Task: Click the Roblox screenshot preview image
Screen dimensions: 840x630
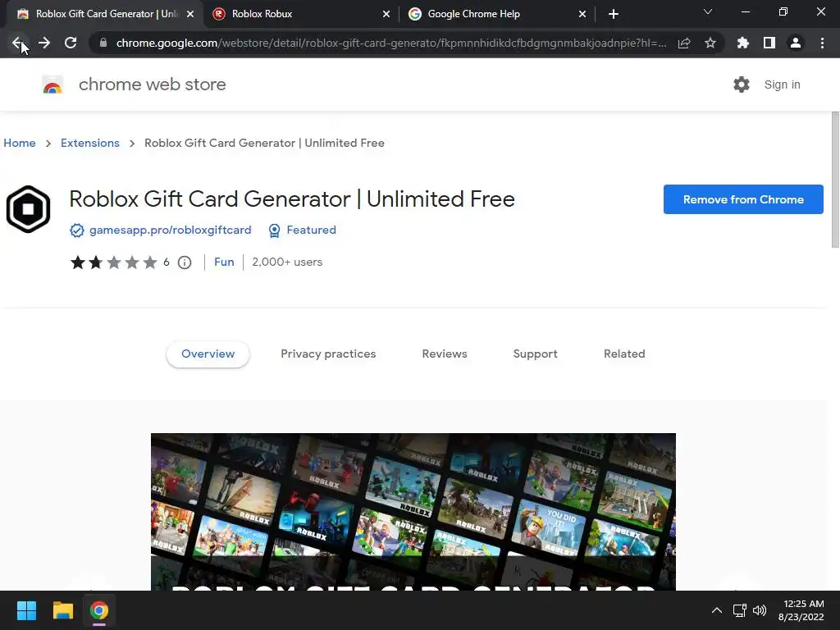Action: (x=413, y=512)
